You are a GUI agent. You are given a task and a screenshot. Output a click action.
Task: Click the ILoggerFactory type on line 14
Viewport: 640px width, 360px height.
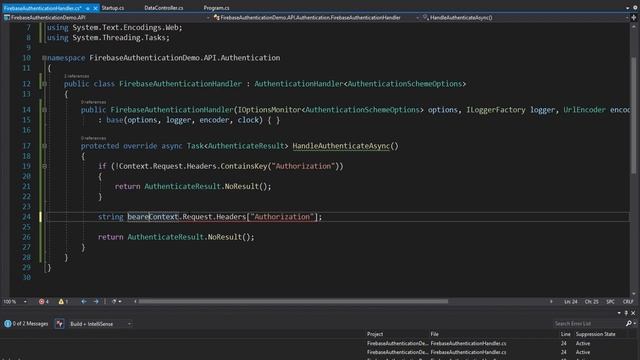[496, 110]
